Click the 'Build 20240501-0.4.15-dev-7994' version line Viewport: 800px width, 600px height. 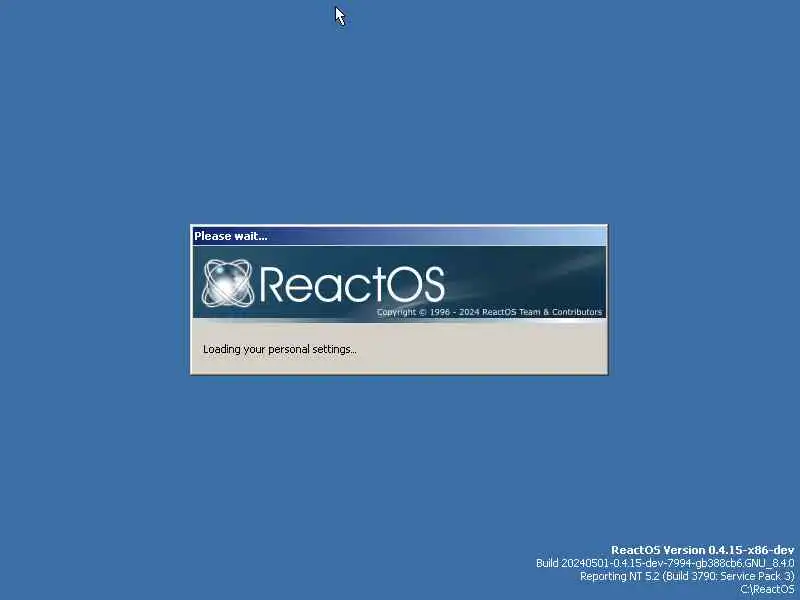click(665, 563)
